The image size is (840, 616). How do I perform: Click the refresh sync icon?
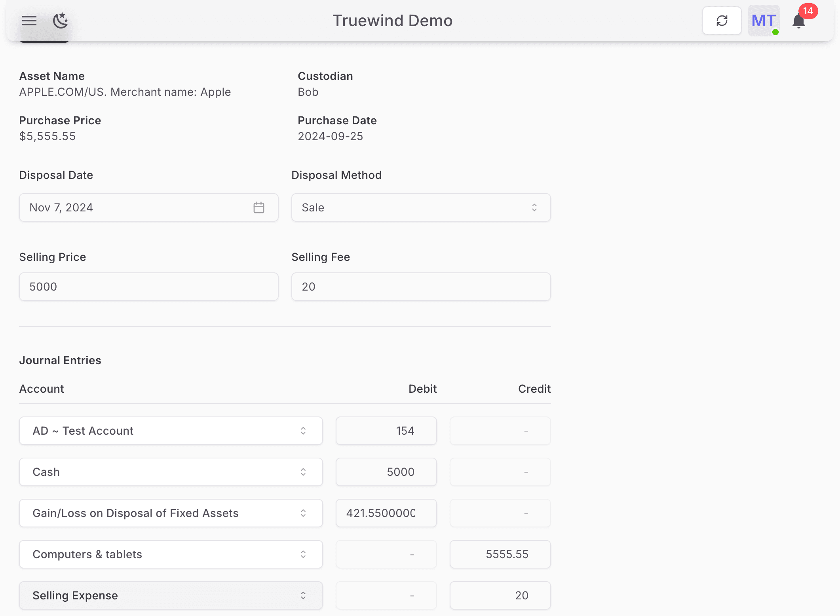click(x=722, y=20)
